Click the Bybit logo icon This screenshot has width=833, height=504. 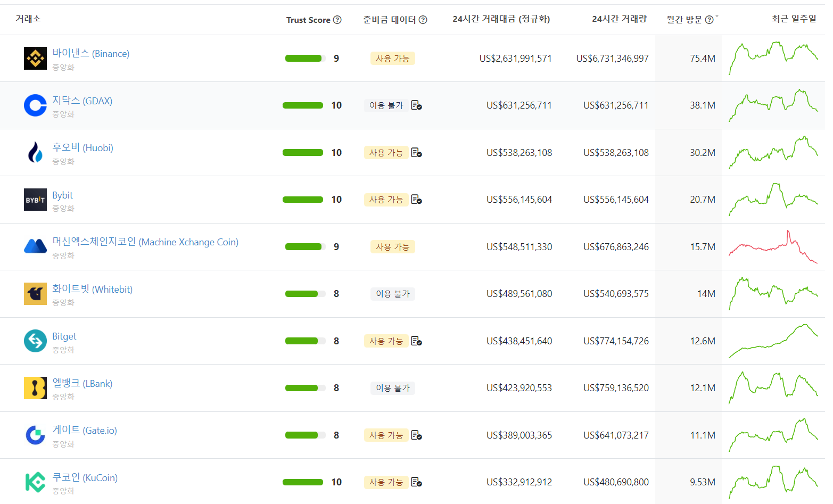35,200
